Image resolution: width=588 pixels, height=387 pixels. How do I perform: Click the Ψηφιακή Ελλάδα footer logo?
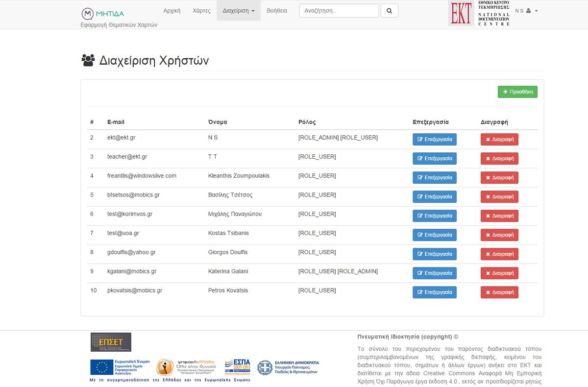click(x=187, y=367)
